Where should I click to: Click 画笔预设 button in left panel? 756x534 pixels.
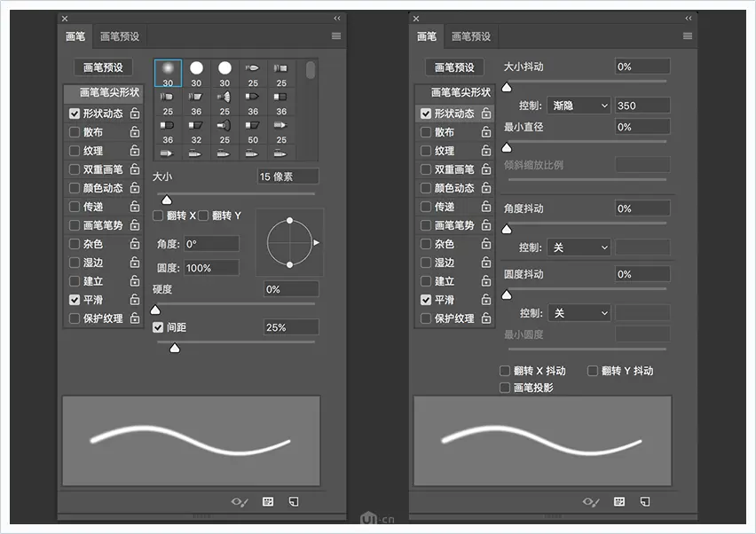click(x=103, y=67)
